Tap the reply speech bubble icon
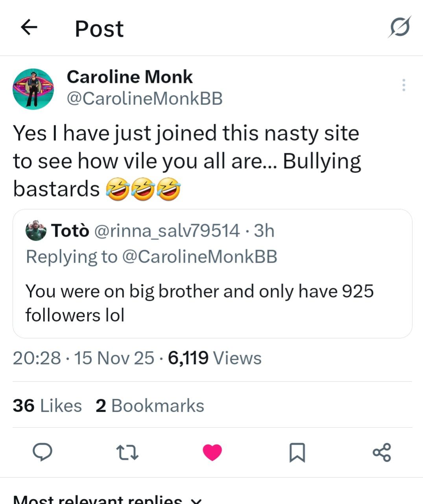 (x=42, y=452)
